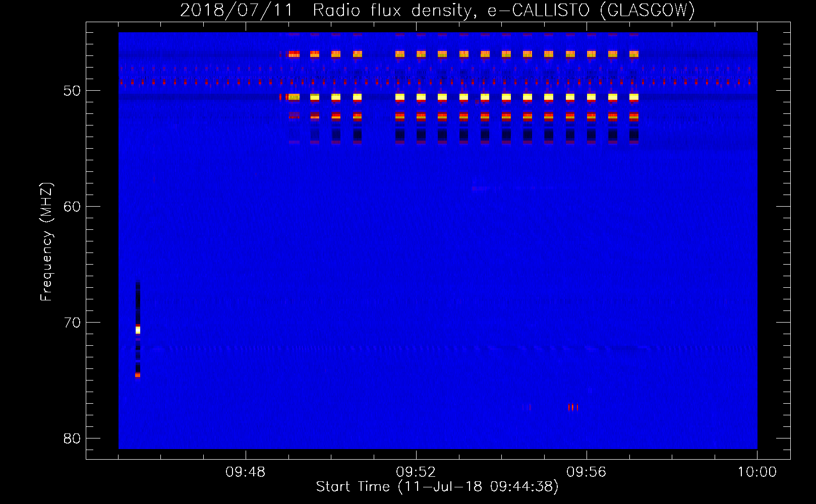Click the '09:52' time tick label
This screenshot has width=816, height=504.
(416, 472)
